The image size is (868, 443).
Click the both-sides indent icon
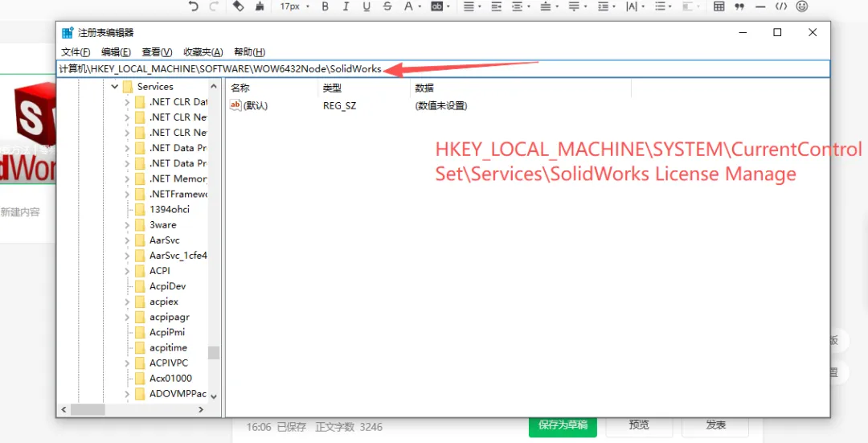pos(517,6)
